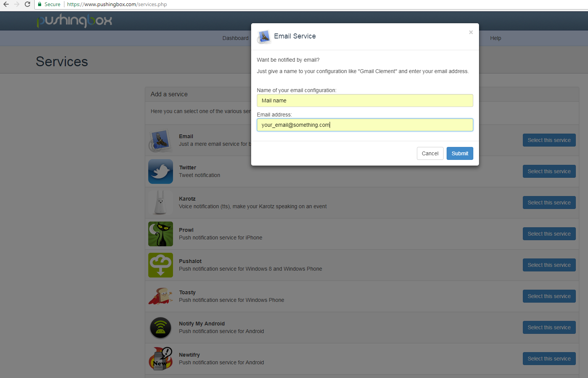Close the Email Service dialog with X
Screen dimensions: 588x378
click(x=471, y=32)
